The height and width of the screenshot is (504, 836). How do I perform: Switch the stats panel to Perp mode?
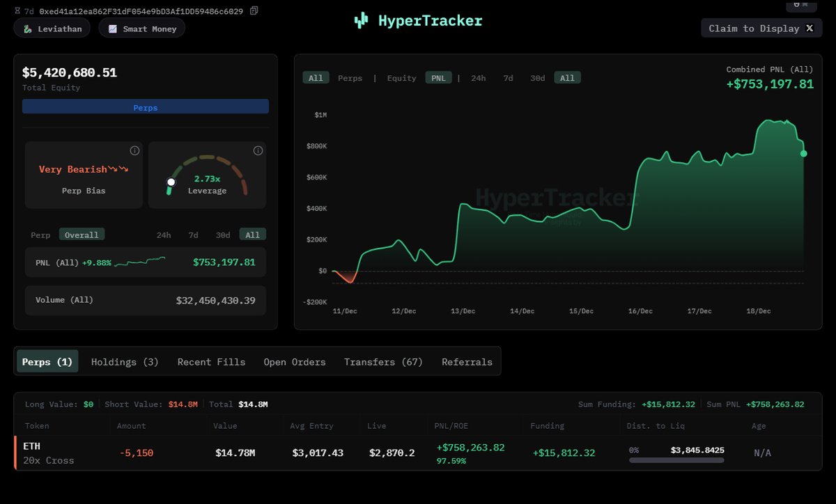[x=40, y=235]
